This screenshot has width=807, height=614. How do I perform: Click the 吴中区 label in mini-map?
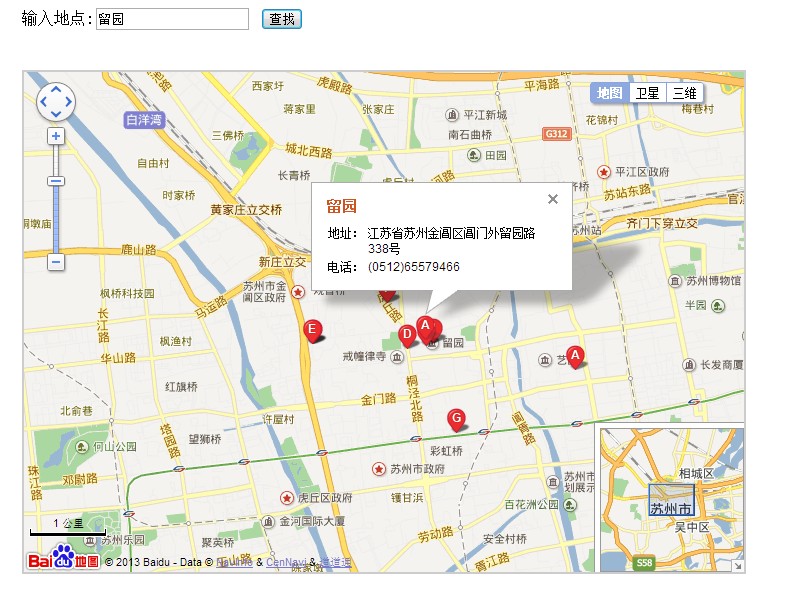692,527
